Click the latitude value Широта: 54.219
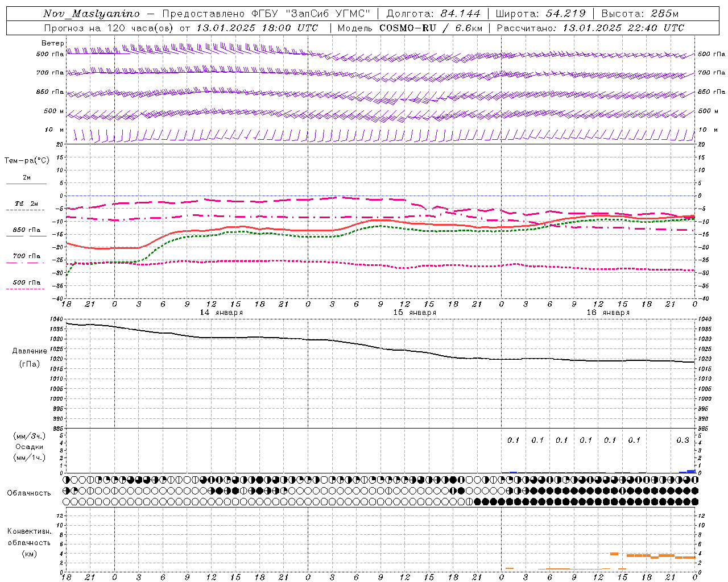The height and width of the screenshot is (582, 728). tap(541, 14)
